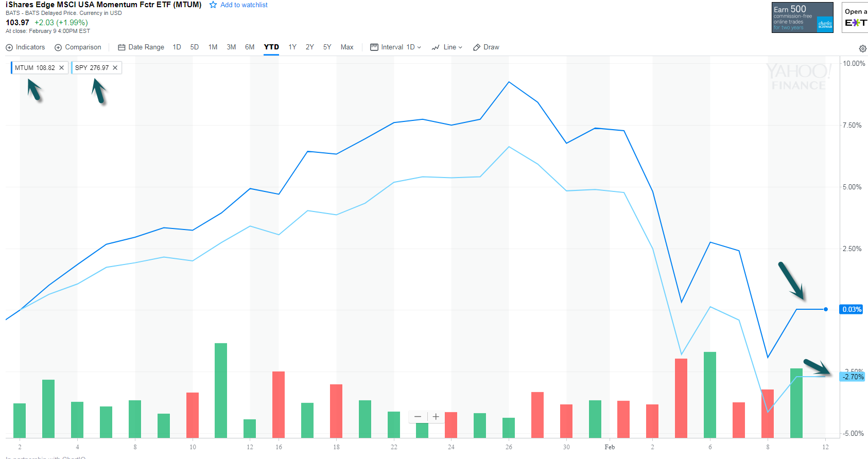
Task: Open the Charles Schwab Earn 500 ad
Action: click(x=802, y=17)
